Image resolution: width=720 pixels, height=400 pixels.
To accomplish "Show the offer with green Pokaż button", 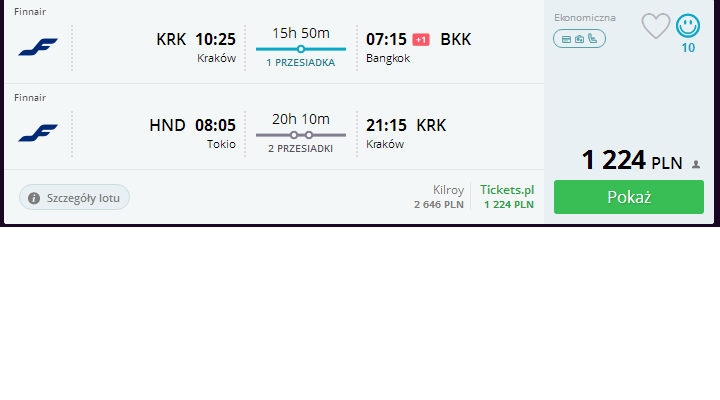I will [x=629, y=197].
